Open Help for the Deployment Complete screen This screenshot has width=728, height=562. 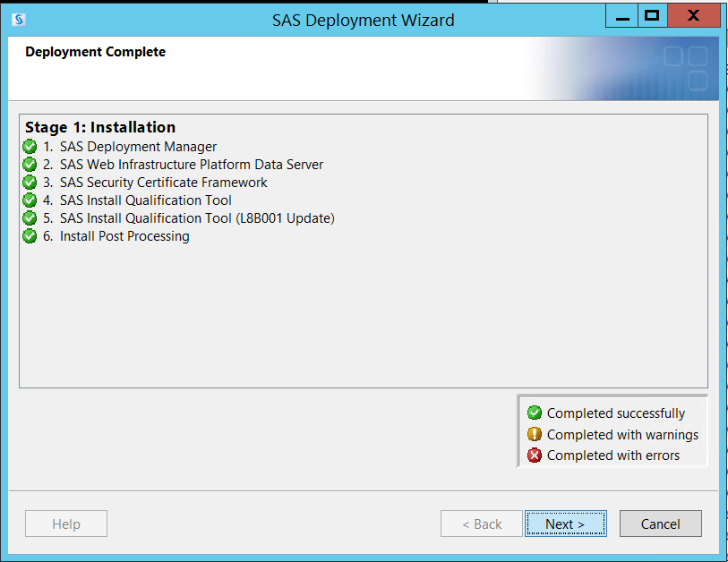tap(65, 524)
